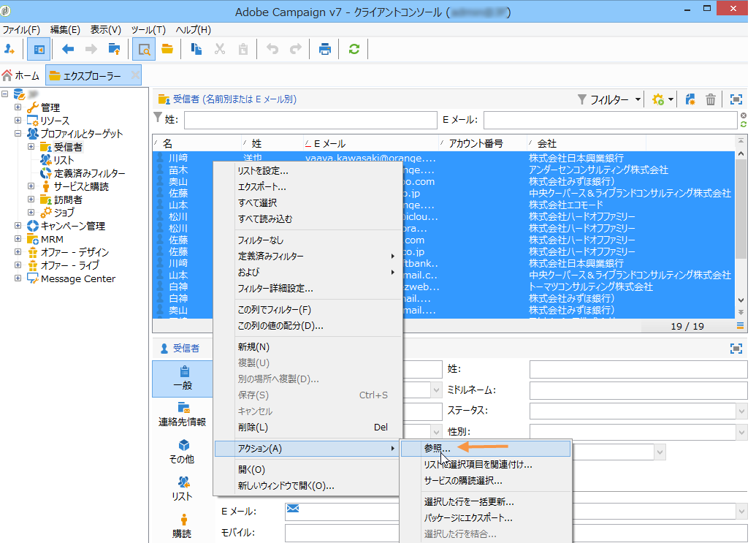Open the 表示(V) menu
The image size is (756, 543).
(x=106, y=30)
